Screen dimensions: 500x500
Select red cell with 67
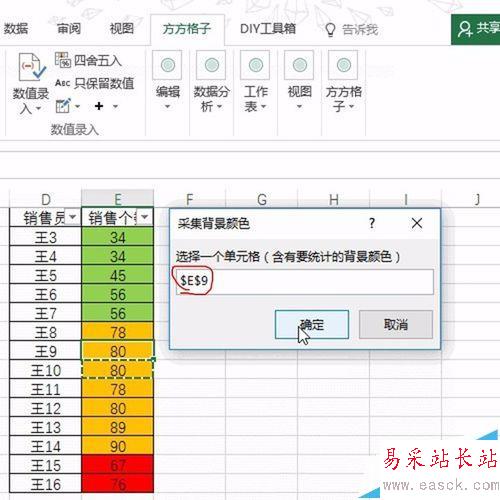(x=118, y=465)
